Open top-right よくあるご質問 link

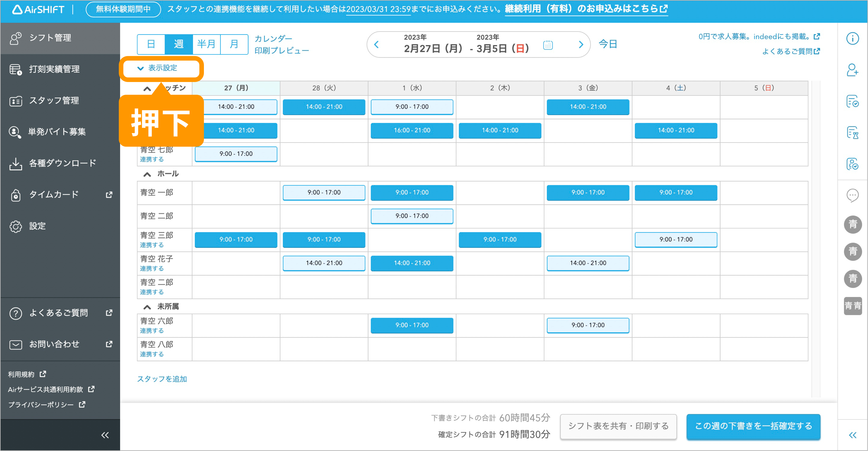(x=791, y=51)
